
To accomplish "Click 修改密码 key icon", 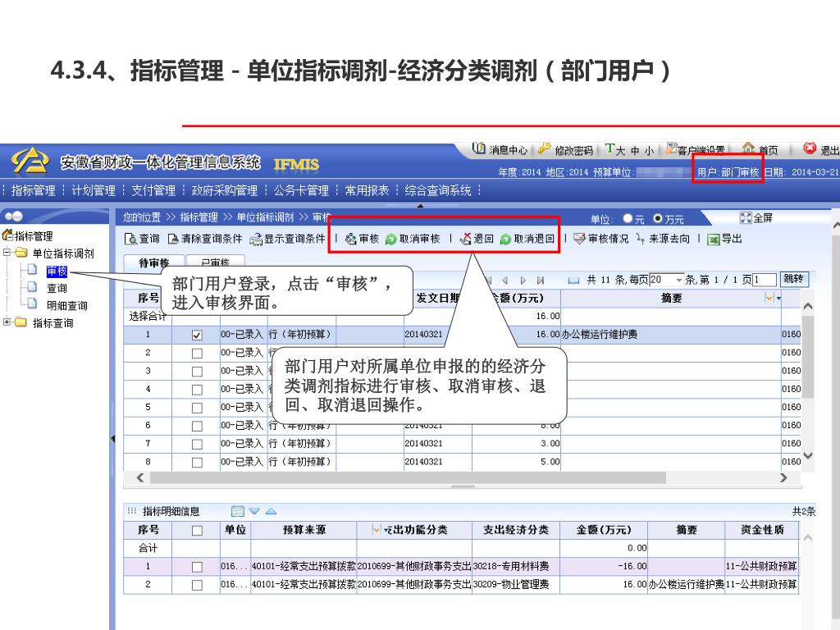I will [545, 149].
